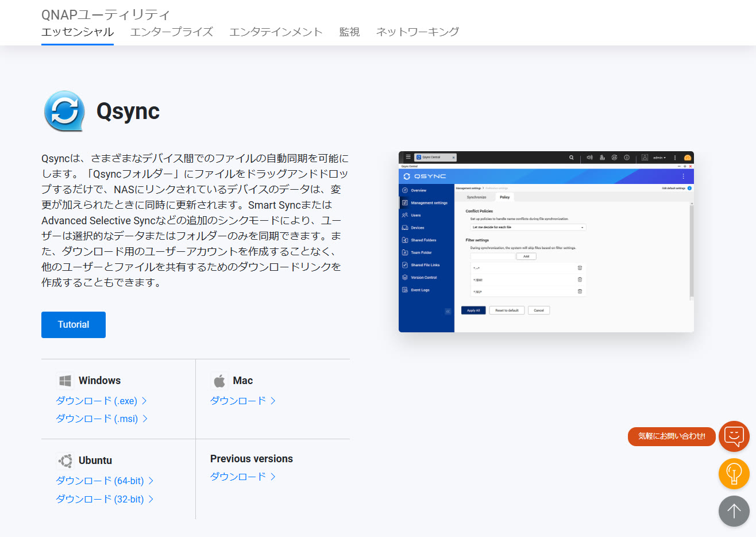Click the Previous versions heading
Screen dimensions: 756x537
click(252, 459)
